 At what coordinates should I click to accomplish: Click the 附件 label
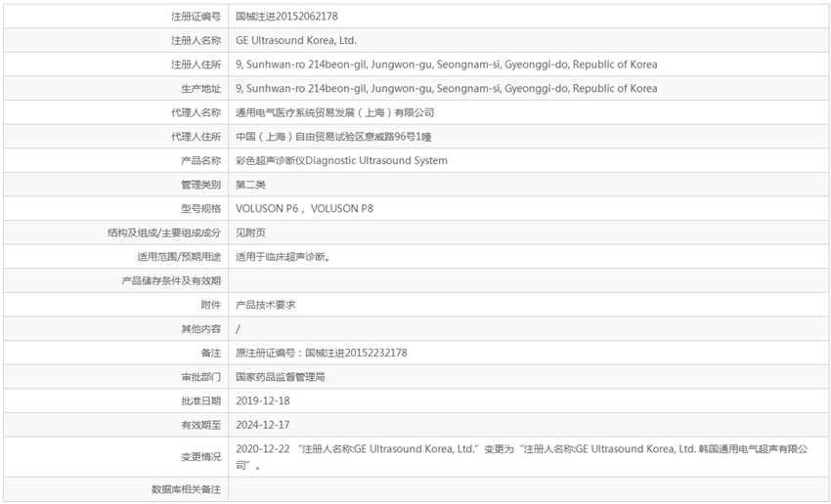coord(211,305)
